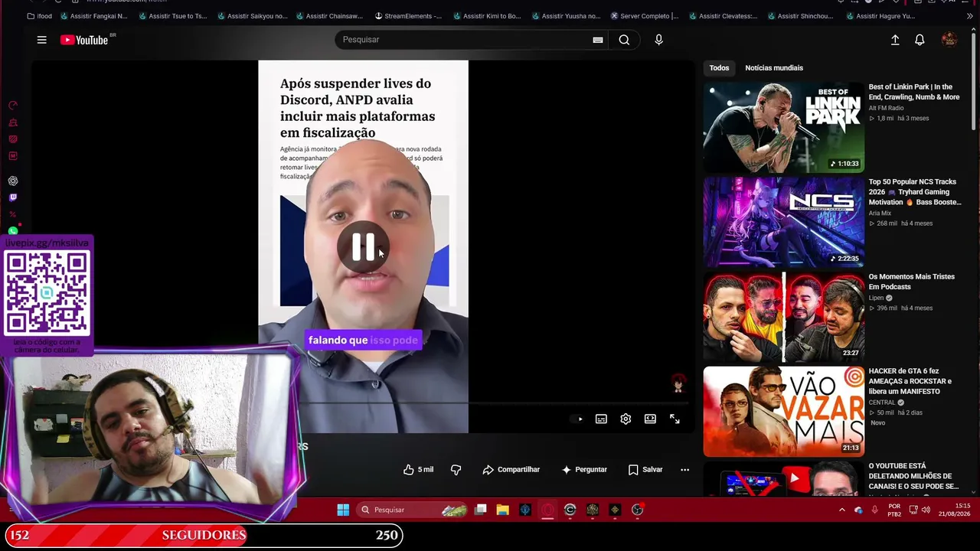Open the Assistir Fangkai bookmark
This screenshot has height=551, width=980.
93,16
